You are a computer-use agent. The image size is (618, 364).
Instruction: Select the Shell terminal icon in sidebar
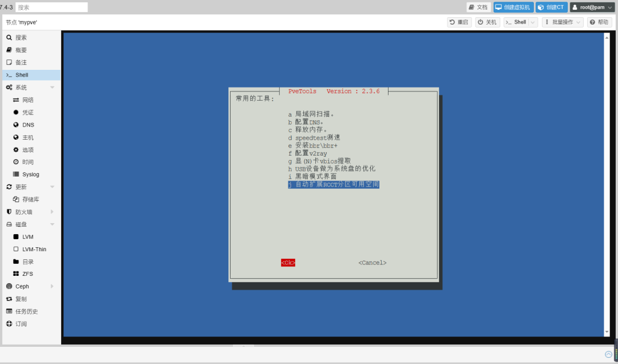point(9,75)
